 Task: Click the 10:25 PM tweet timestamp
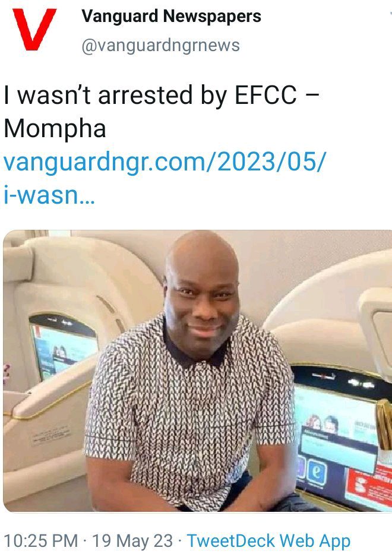click(x=40, y=541)
